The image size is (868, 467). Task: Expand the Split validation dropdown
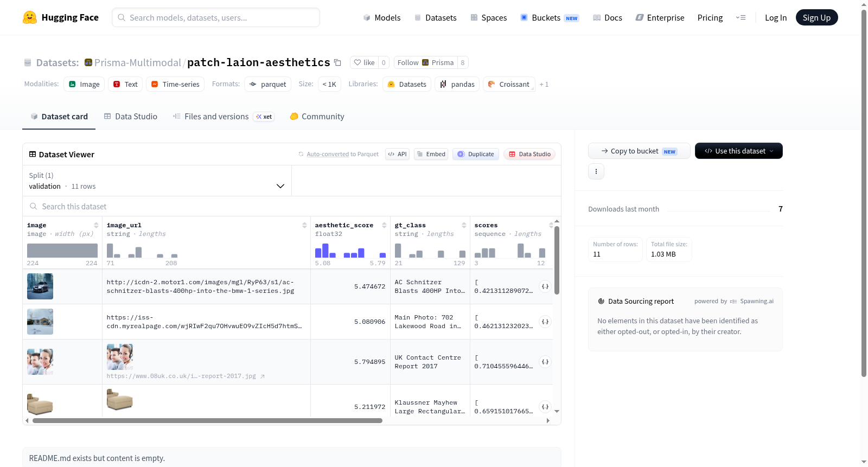coord(157,181)
